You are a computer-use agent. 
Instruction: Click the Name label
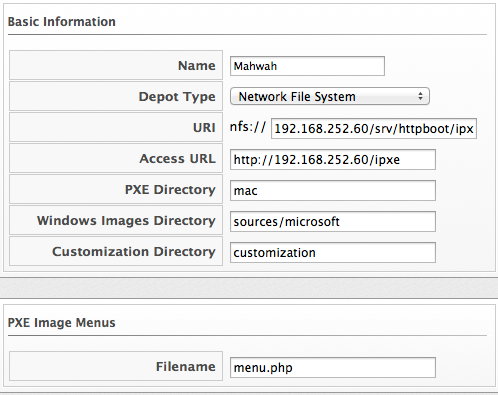197,66
